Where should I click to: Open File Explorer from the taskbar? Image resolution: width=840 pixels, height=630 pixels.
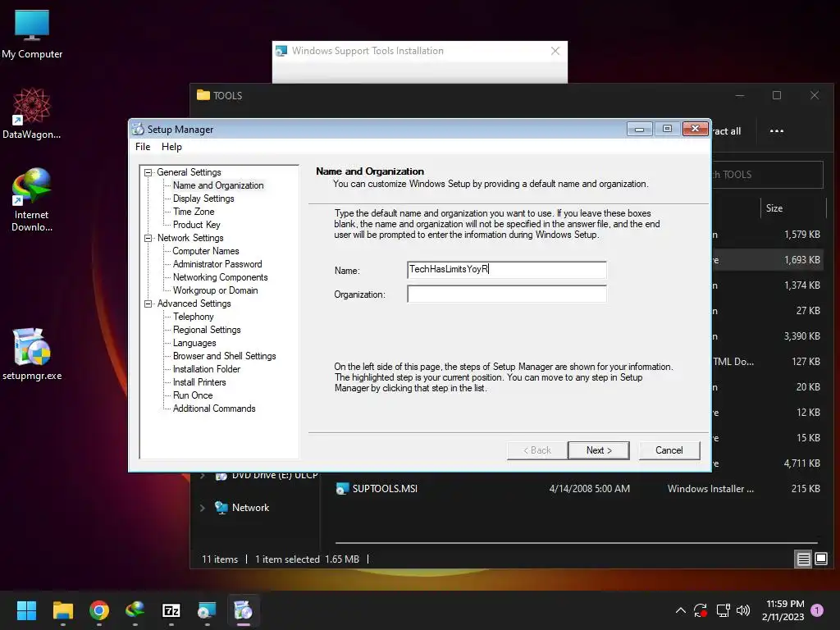[62, 610]
